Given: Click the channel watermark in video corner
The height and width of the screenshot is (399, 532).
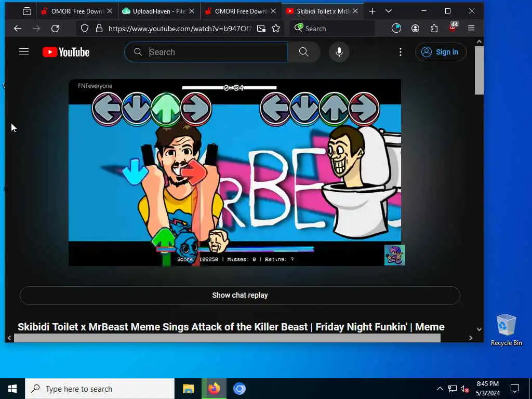Looking at the screenshot, I should coord(395,255).
